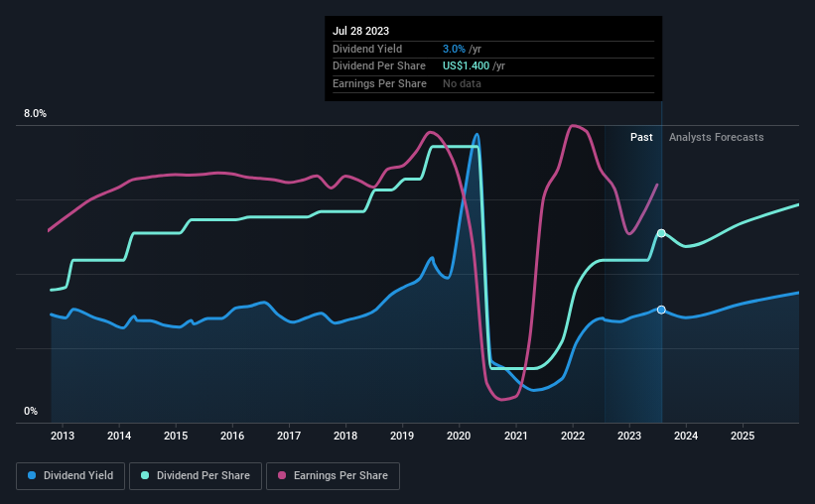This screenshot has width=815, height=504.
Task: Click the 'No data' earnings value
Action: click(462, 83)
